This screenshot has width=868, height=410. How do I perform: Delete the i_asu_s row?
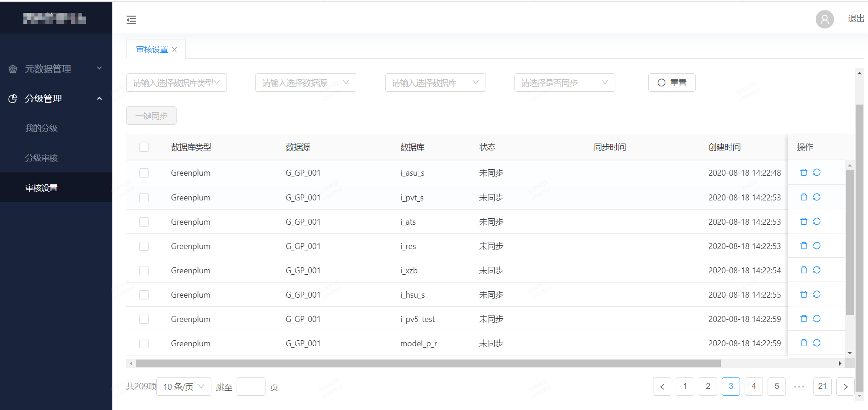pos(803,172)
